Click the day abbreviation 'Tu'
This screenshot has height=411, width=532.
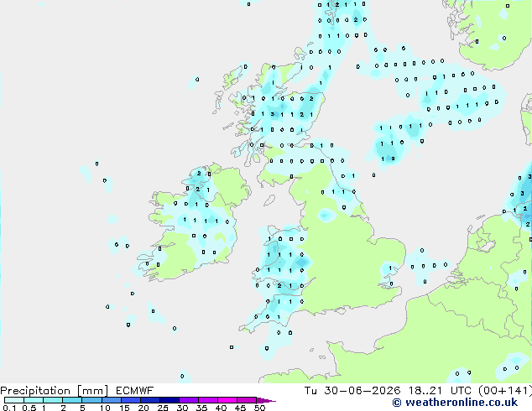[310, 391]
